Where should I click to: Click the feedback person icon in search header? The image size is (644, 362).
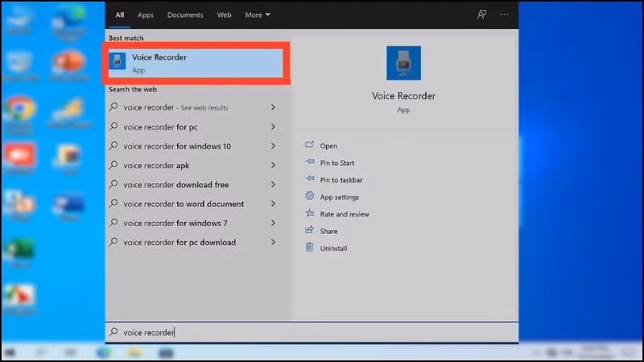(x=481, y=14)
